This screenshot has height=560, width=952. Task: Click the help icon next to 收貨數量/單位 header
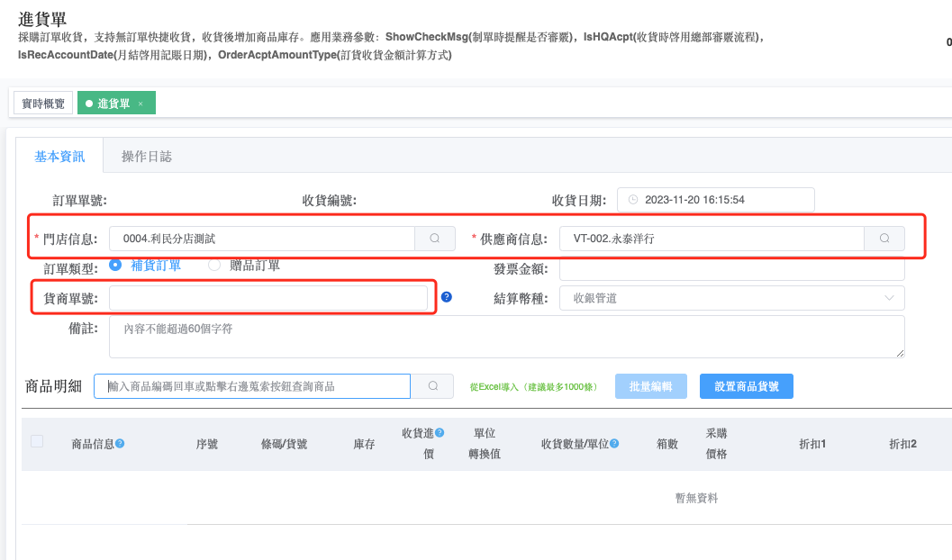614,443
